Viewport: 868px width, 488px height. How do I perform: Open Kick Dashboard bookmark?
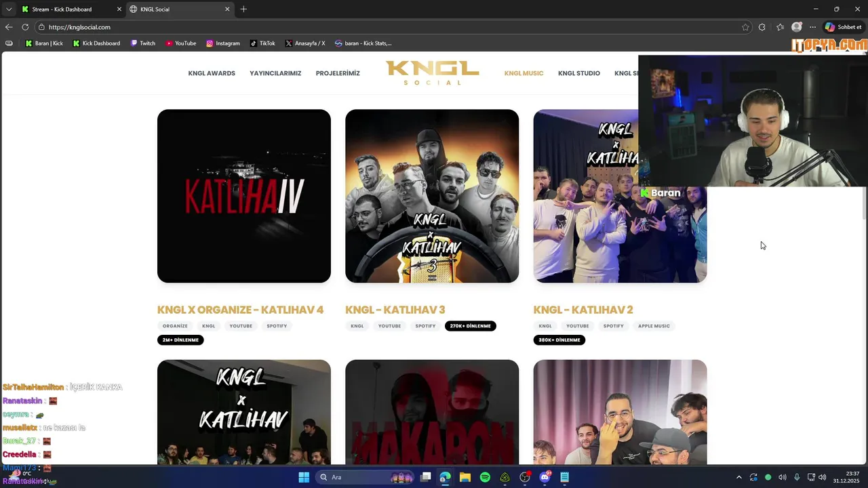pyautogui.click(x=96, y=43)
